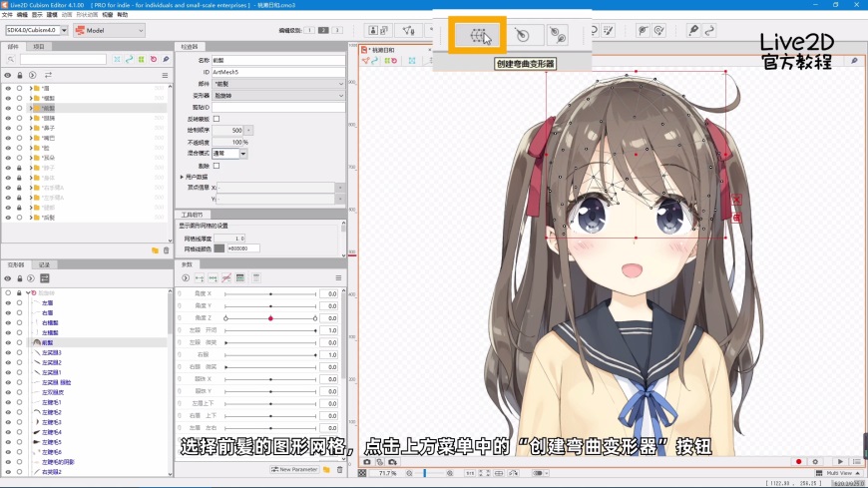
Task: Click the hierarchy toggle icon in deformer panel
Action: click(45, 278)
